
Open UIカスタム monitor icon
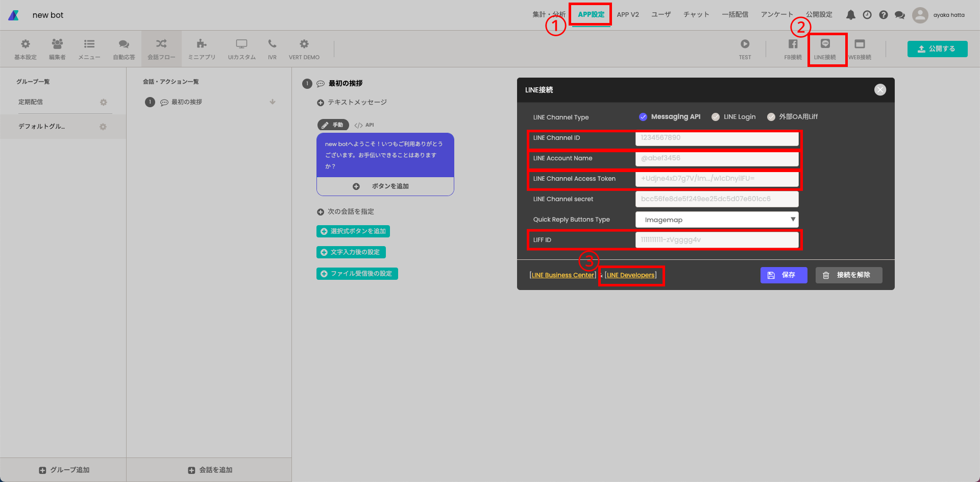(x=241, y=44)
